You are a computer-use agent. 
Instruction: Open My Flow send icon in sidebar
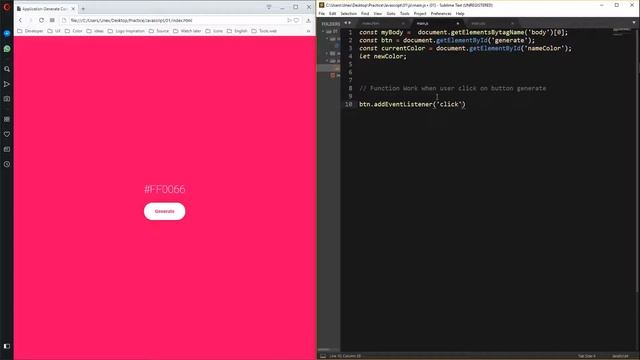7,84
